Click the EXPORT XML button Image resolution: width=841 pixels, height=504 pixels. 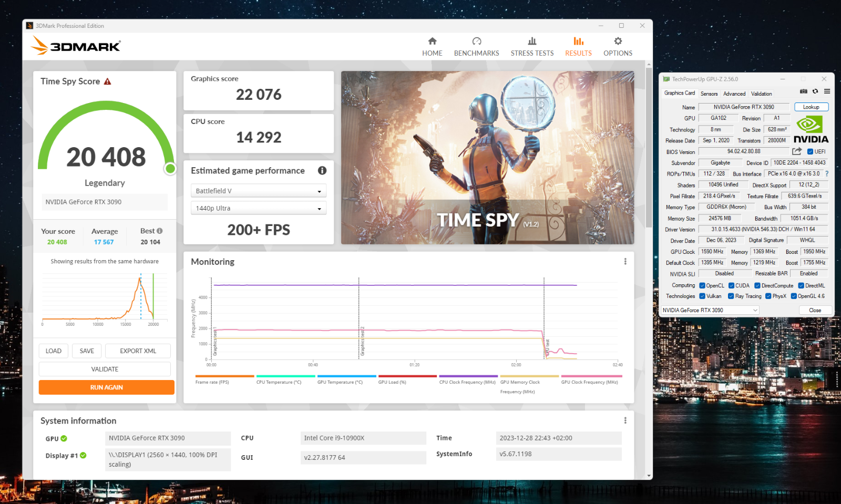click(138, 351)
